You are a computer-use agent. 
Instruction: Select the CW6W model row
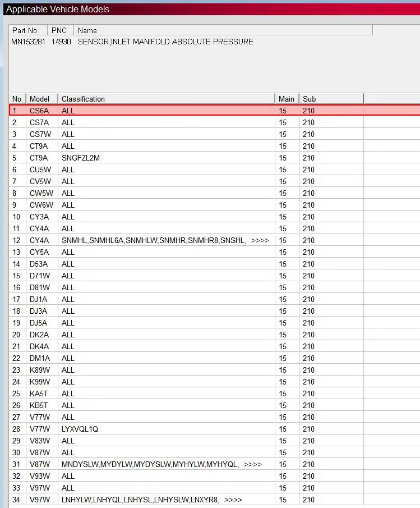pos(215,205)
